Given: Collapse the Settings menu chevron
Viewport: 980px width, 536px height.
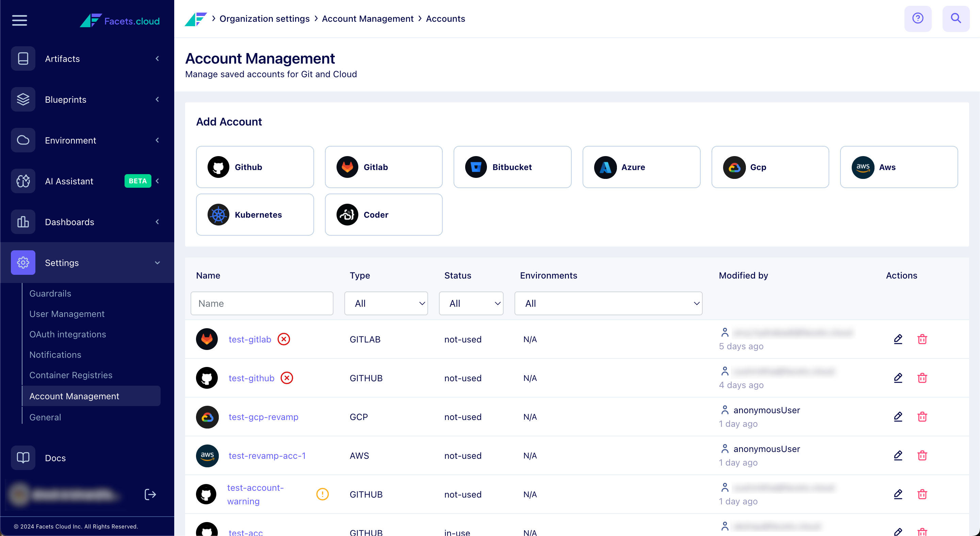Looking at the screenshot, I should click(x=158, y=263).
